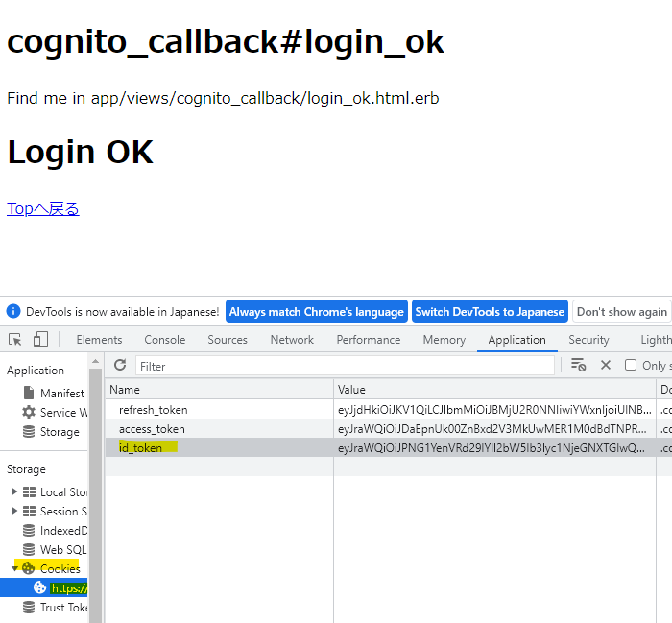Switch to the Network tab
Image resolution: width=672 pixels, height=623 pixels.
click(292, 340)
